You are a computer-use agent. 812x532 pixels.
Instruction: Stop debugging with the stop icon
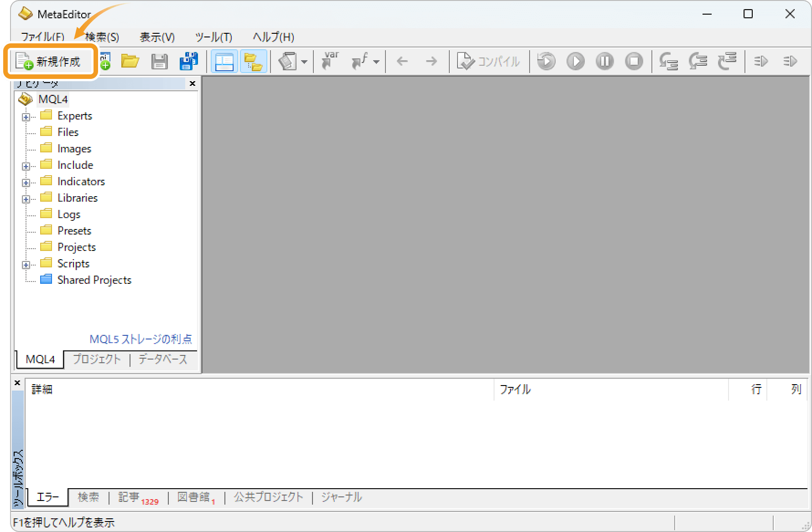pyautogui.click(x=634, y=61)
